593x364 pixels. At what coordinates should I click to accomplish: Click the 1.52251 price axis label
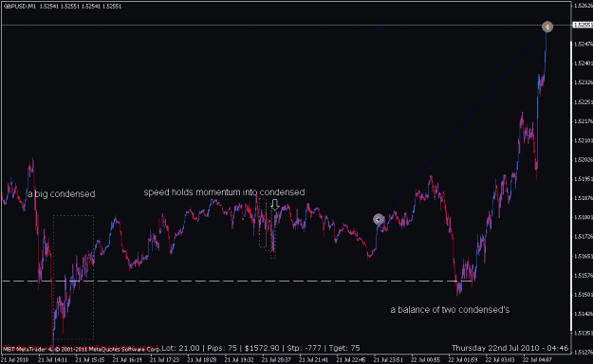[x=584, y=102]
